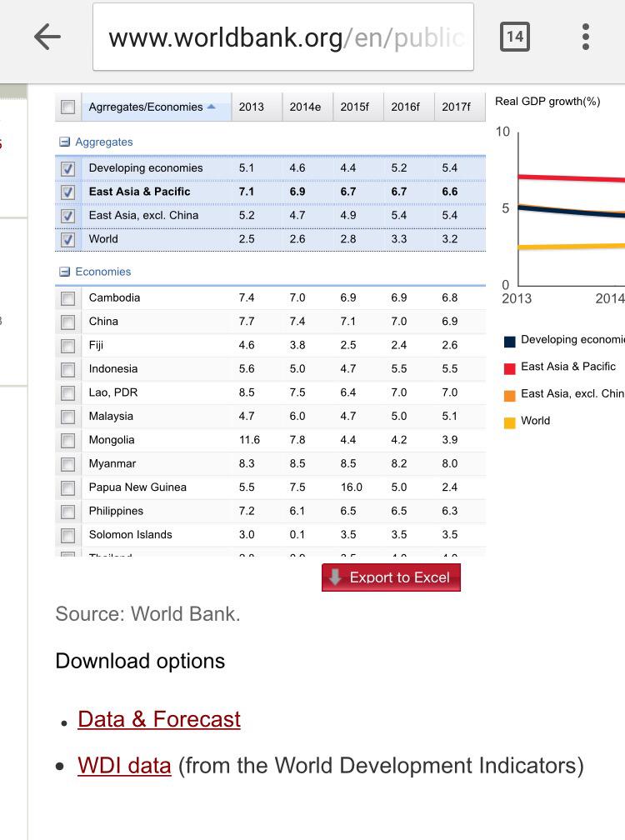
Task: Check the Mongolia checkbox
Action: 68,441
